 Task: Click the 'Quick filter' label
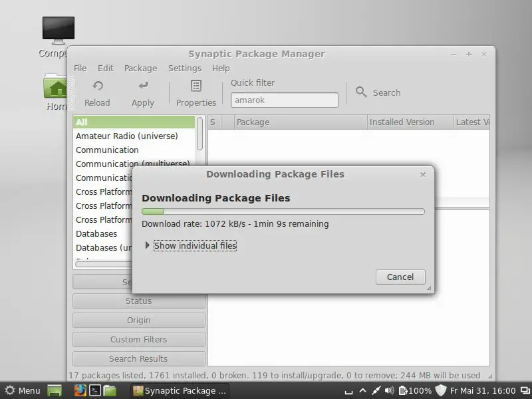coord(253,82)
